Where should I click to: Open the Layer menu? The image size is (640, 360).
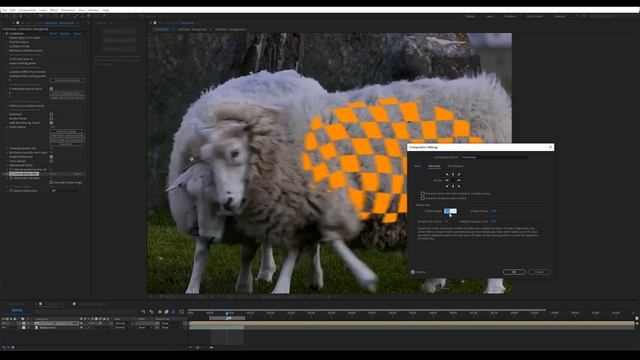43,10
